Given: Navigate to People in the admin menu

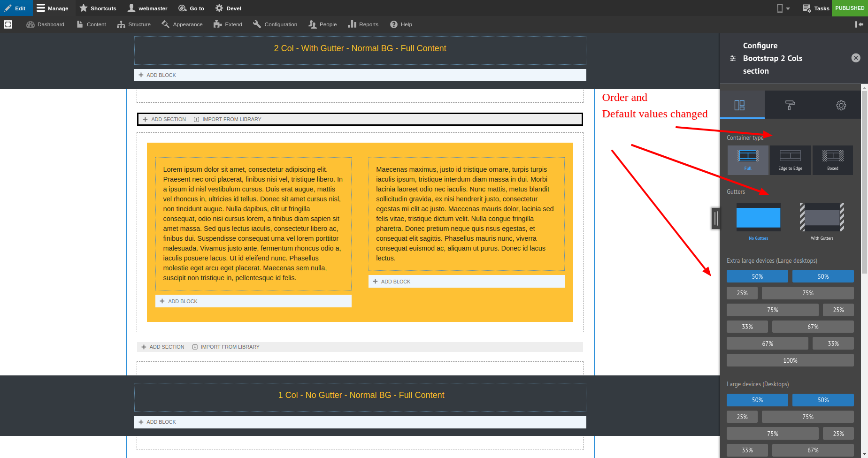Looking at the screenshot, I should pyautogui.click(x=323, y=24).
